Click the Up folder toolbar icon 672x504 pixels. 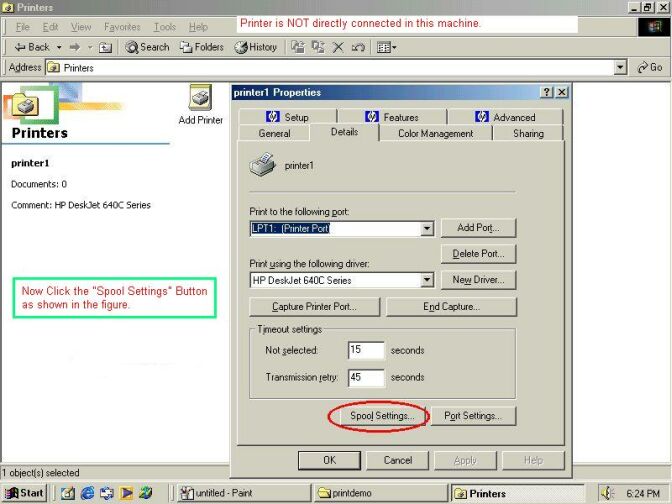click(x=105, y=47)
